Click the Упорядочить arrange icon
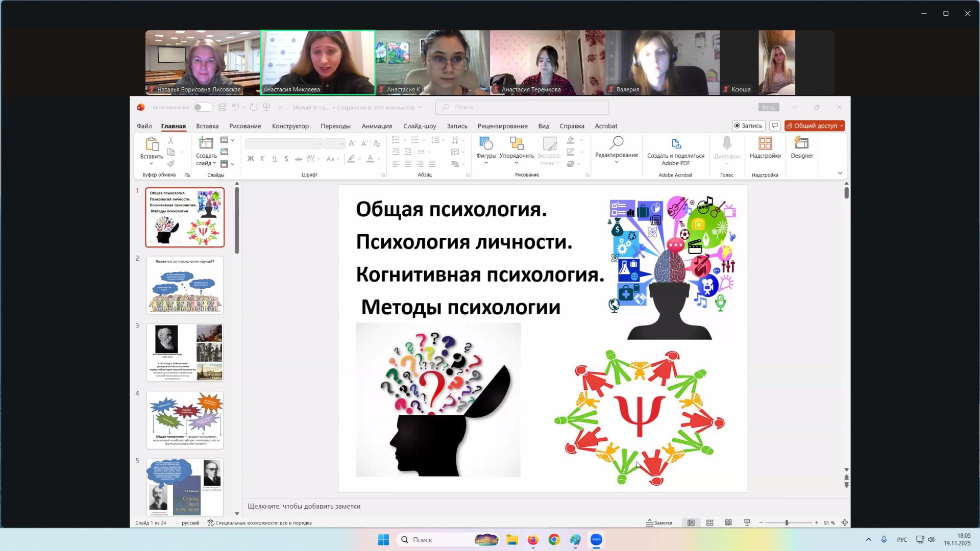The height and width of the screenshot is (551, 980). (517, 144)
